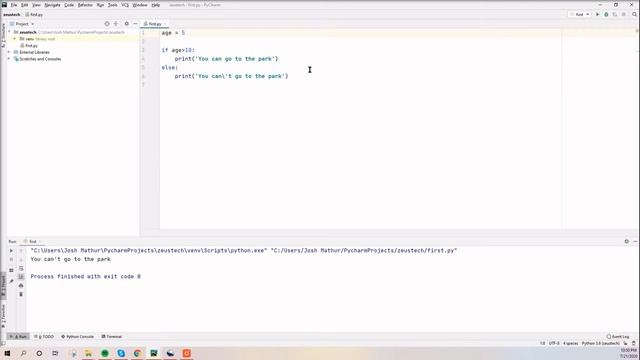The image size is (640, 360).
Task: Open the Refactor menu
Action: point(85,5)
